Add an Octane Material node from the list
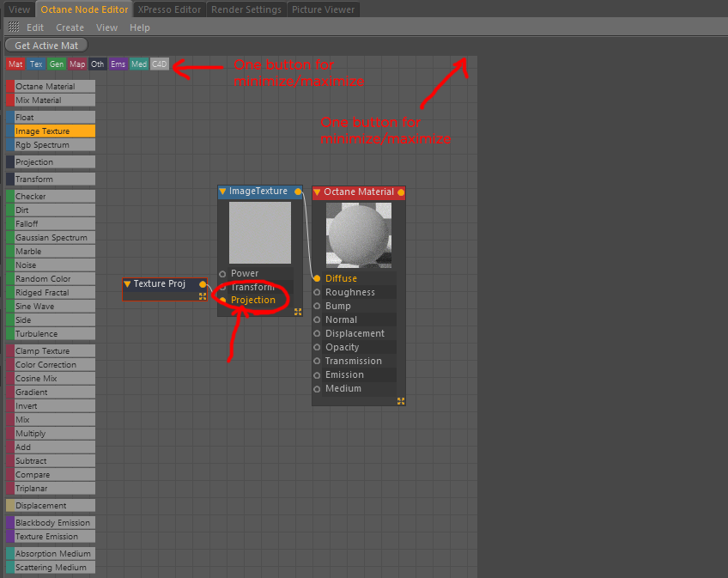This screenshot has height=578, width=728. click(x=51, y=87)
